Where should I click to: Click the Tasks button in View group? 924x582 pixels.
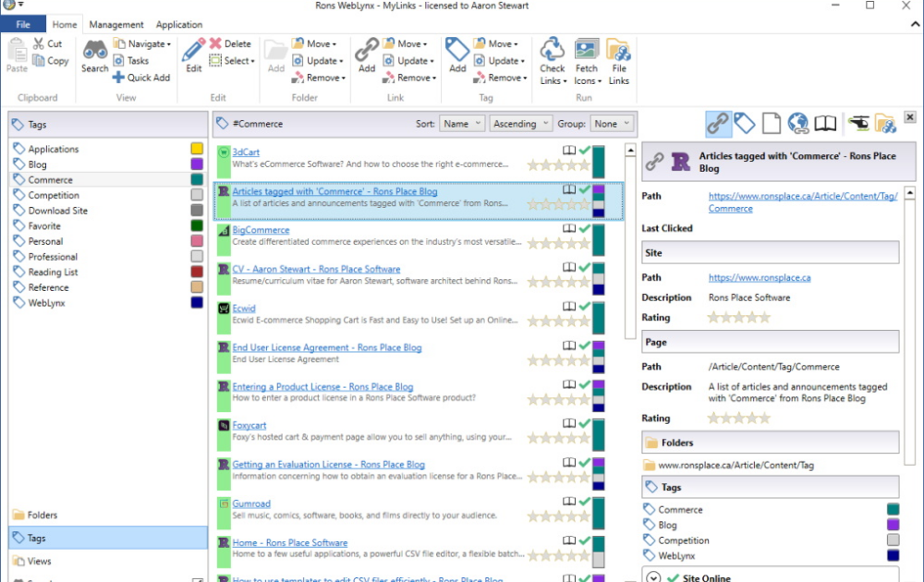coord(131,61)
